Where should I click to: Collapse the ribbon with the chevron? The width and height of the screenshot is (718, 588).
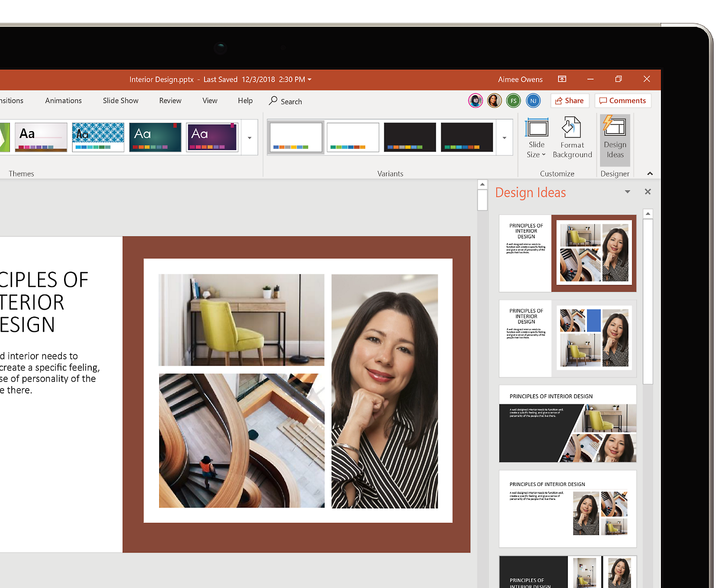point(650,174)
